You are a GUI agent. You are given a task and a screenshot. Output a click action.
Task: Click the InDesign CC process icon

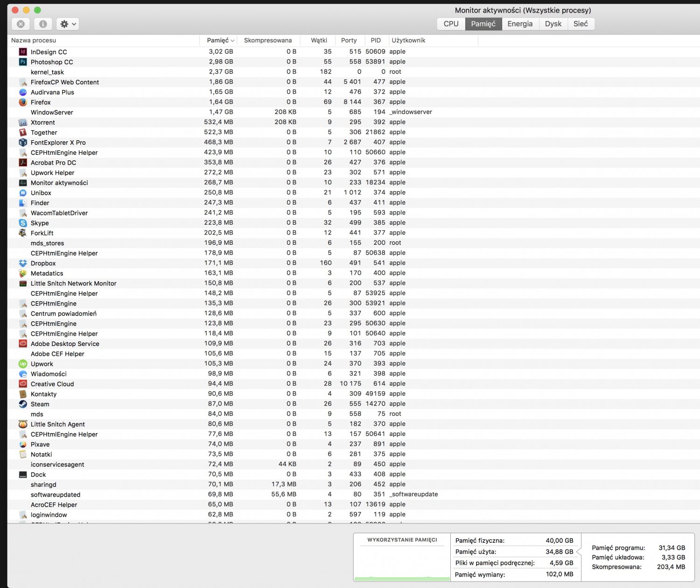tap(23, 52)
